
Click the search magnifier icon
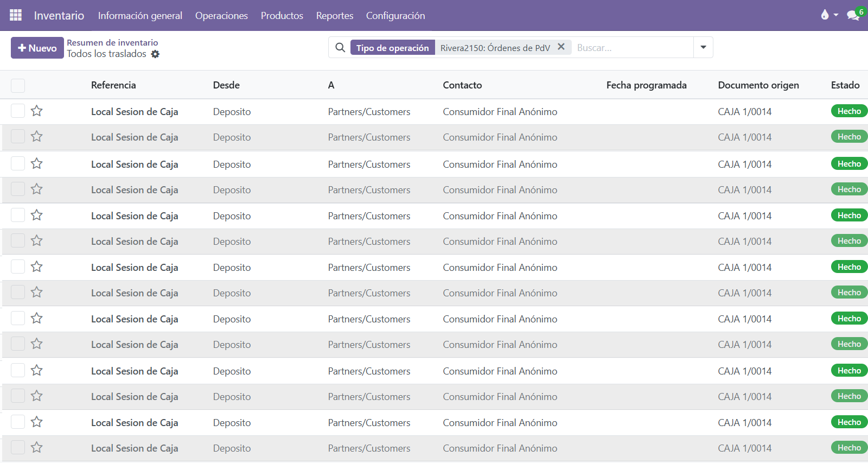click(x=340, y=48)
